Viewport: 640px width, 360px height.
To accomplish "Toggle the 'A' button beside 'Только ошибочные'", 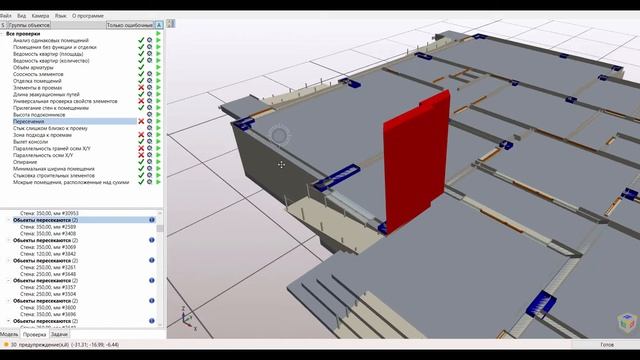I will coord(159,25).
